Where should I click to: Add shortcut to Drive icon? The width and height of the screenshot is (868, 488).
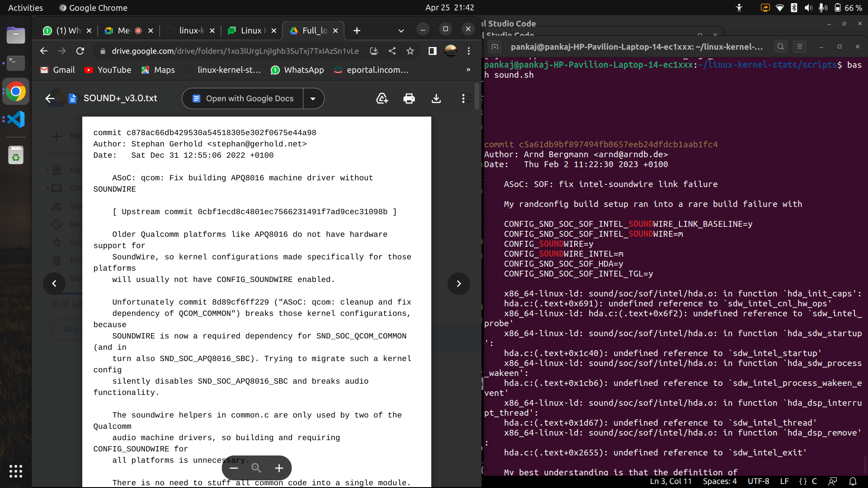click(382, 99)
